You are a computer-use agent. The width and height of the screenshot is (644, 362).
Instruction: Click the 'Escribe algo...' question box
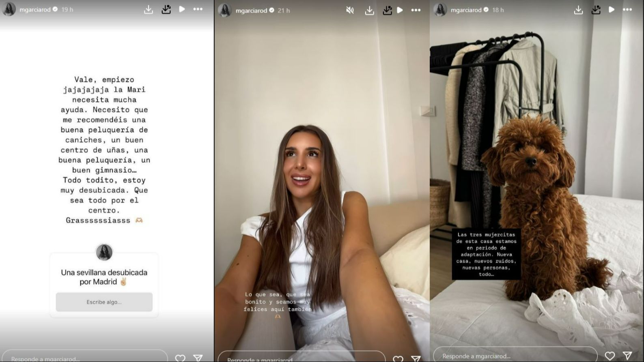click(104, 302)
